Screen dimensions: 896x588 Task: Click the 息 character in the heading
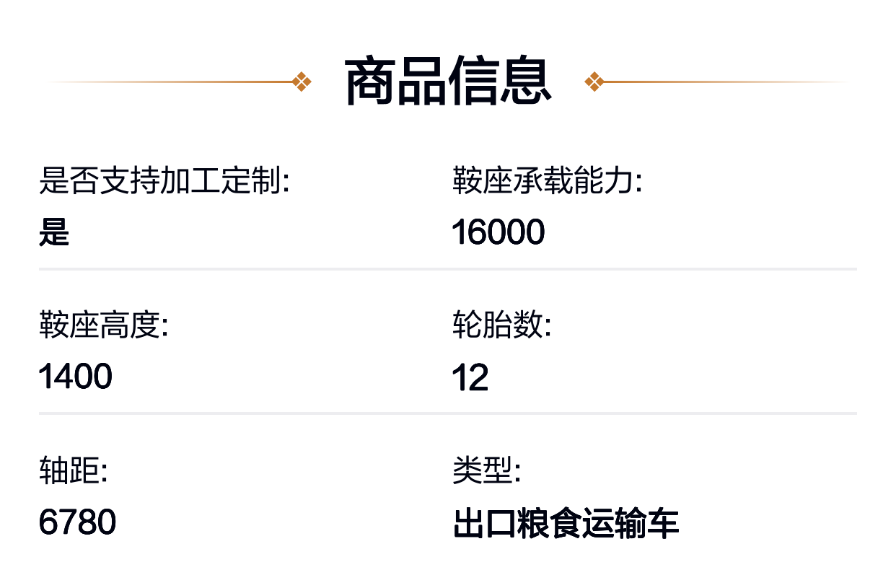[x=526, y=82]
